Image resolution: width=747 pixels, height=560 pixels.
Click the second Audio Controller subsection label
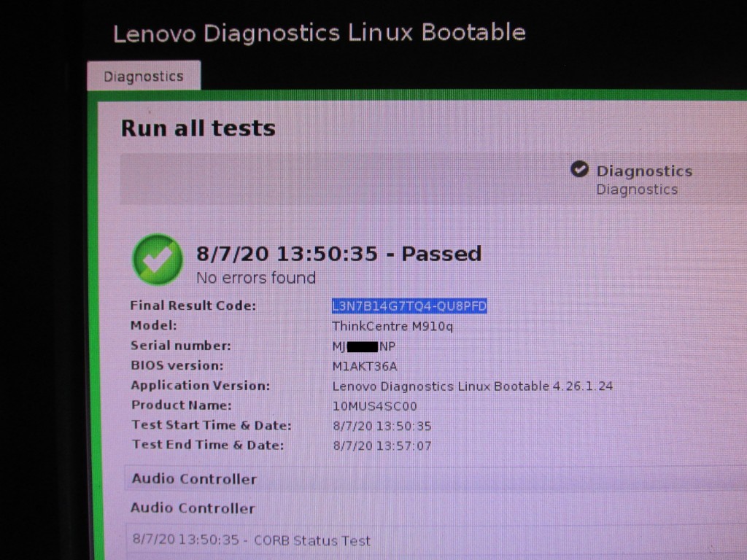click(x=193, y=508)
